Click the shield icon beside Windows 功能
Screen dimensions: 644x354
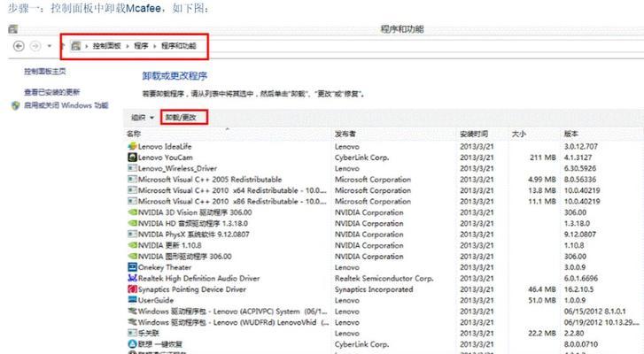coord(16,106)
